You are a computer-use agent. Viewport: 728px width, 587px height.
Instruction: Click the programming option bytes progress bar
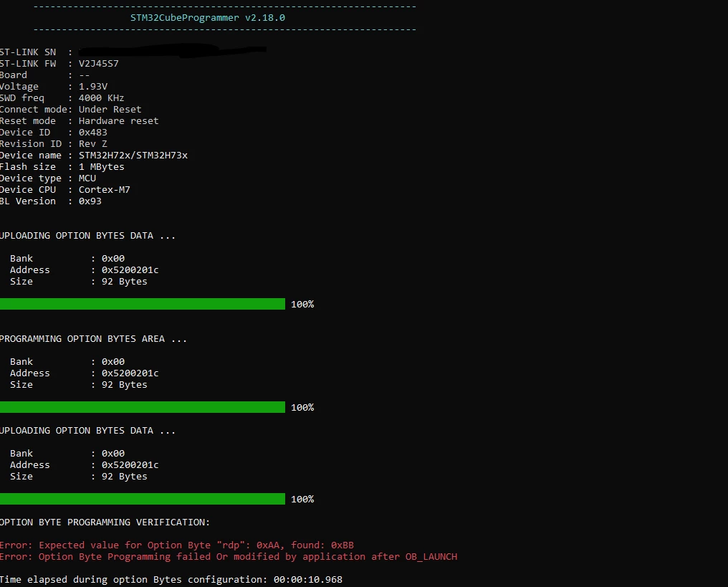pos(143,407)
